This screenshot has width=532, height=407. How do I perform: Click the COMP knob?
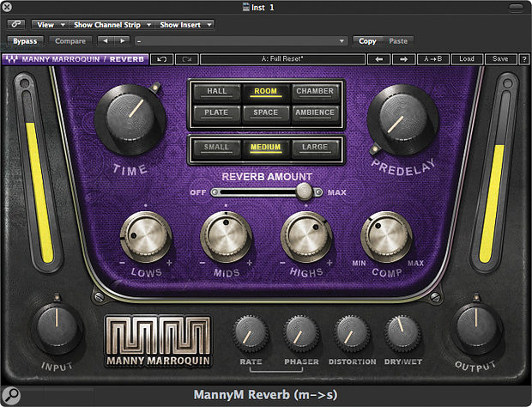point(387,236)
